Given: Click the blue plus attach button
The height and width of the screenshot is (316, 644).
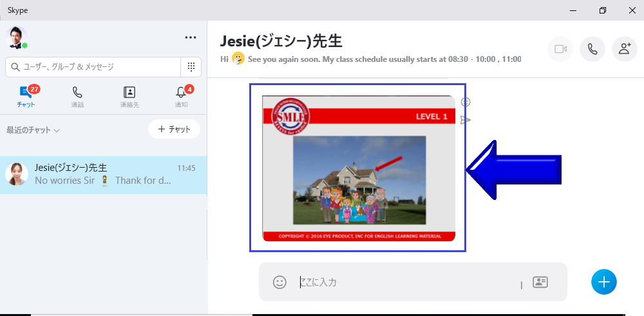Looking at the screenshot, I should [x=604, y=282].
